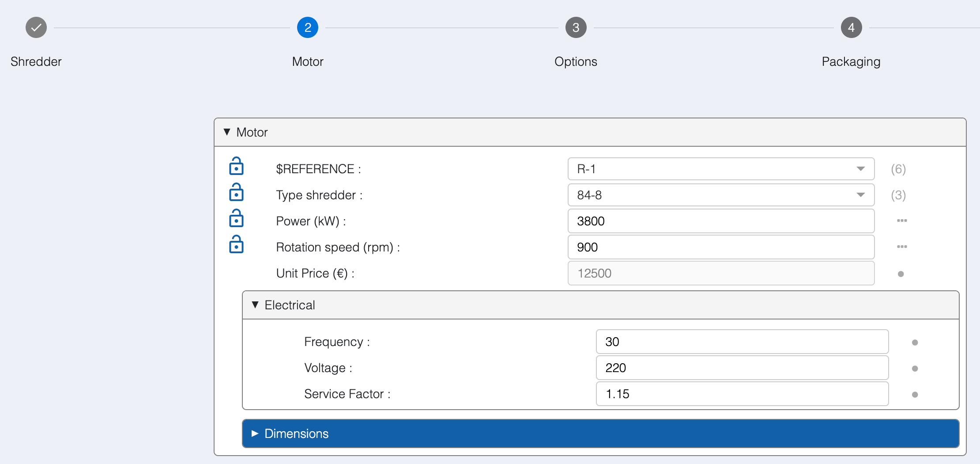
Task: Go to the Packaging step
Action: 851,27
